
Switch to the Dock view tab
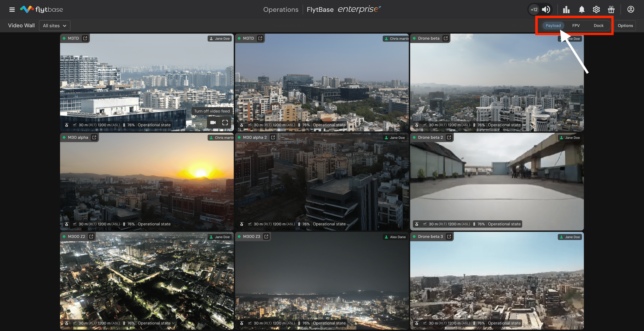599,25
